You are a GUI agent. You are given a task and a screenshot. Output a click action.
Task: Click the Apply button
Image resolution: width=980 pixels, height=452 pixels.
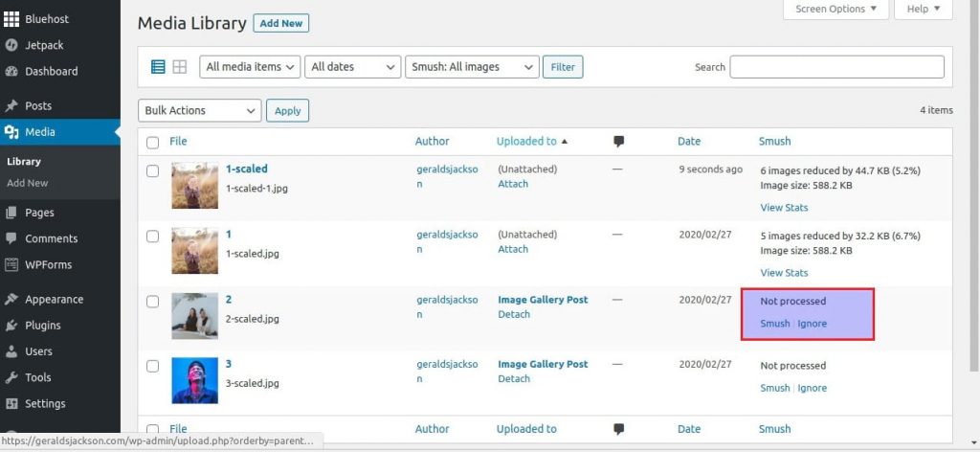click(x=287, y=111)
